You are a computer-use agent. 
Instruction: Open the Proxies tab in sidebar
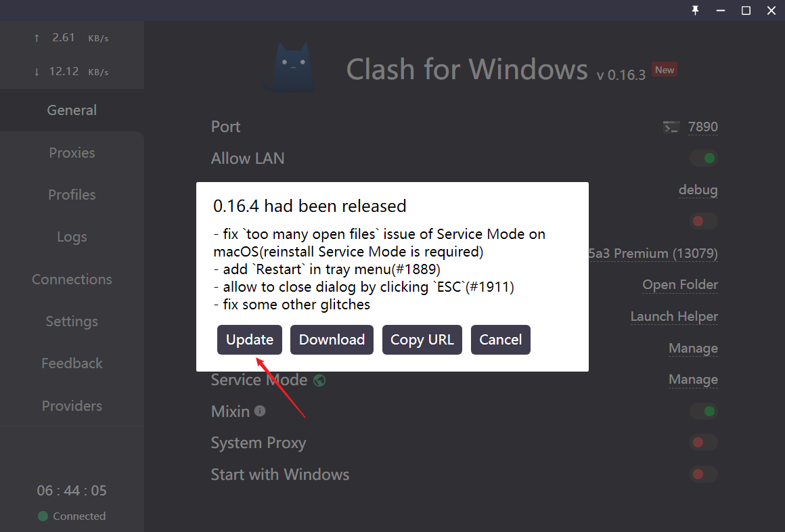pos(72,153)
